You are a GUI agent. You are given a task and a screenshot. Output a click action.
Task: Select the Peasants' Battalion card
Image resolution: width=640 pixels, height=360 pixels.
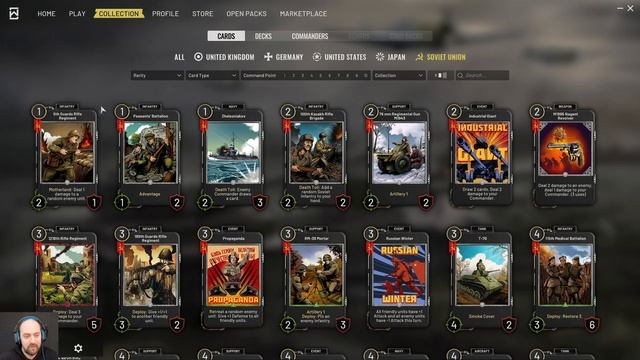(149, 157)
